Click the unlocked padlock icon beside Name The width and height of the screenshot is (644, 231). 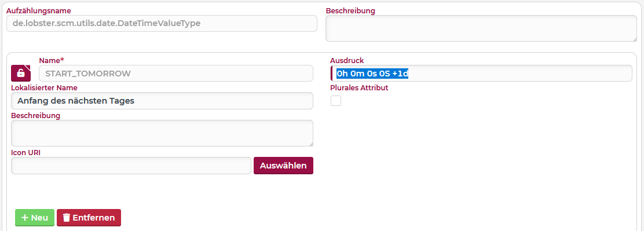tap(21, 73)
